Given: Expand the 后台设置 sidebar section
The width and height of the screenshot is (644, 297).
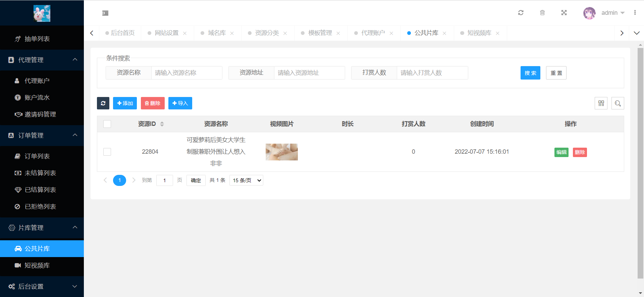Looking at the screenshot, I should click(42, 286).
